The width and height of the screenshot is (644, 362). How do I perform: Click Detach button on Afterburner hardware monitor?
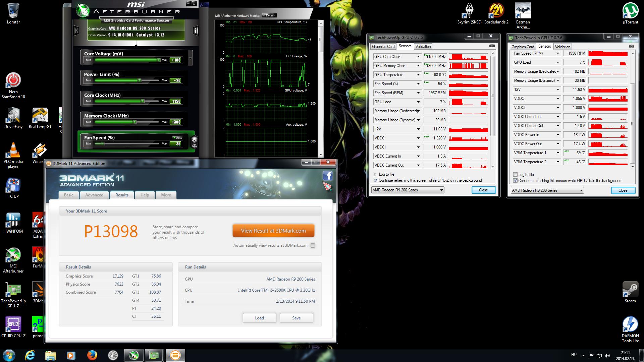click(269, 15)
